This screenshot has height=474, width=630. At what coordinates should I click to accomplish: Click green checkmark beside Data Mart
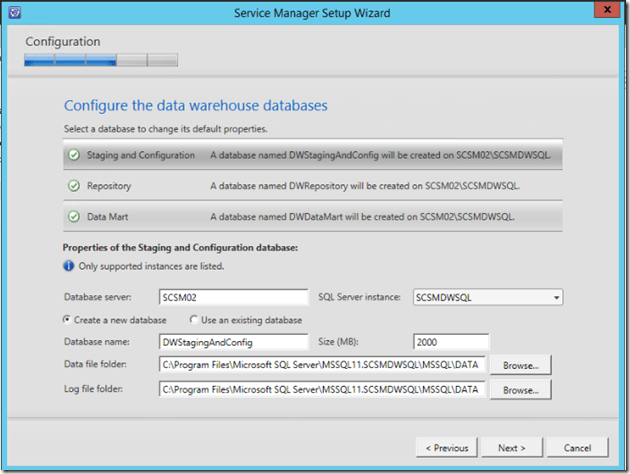click(x=74, y=216)
